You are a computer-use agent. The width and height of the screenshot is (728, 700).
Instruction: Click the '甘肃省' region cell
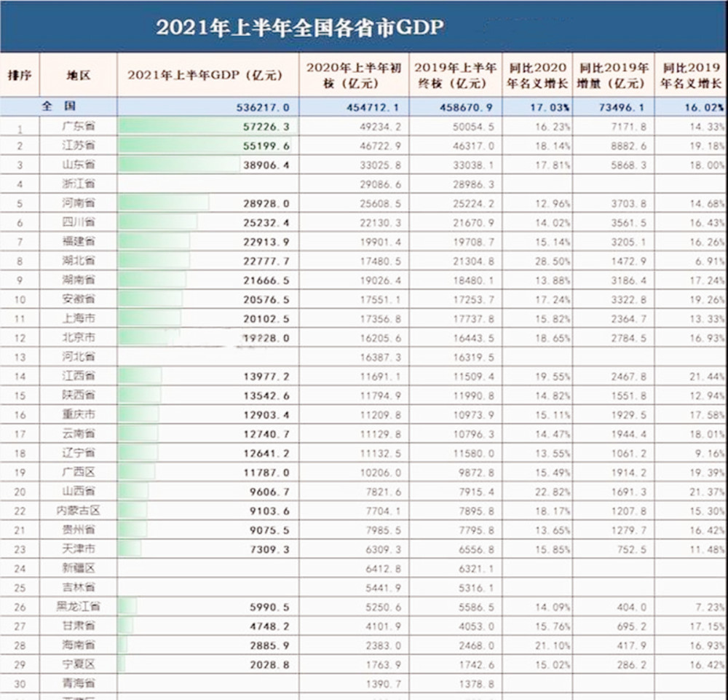pyautogui.click(x=79, y=626)
